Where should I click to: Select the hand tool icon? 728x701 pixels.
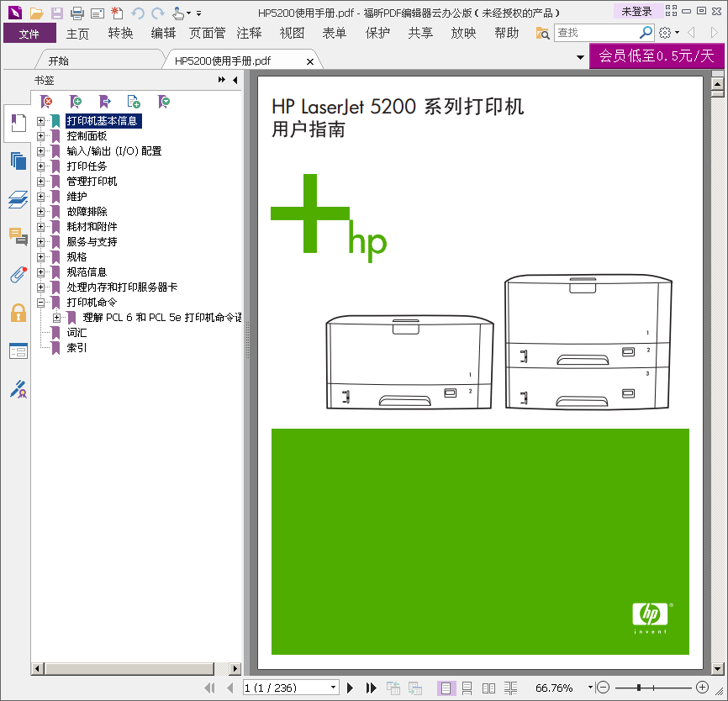(x=178, y=13)
